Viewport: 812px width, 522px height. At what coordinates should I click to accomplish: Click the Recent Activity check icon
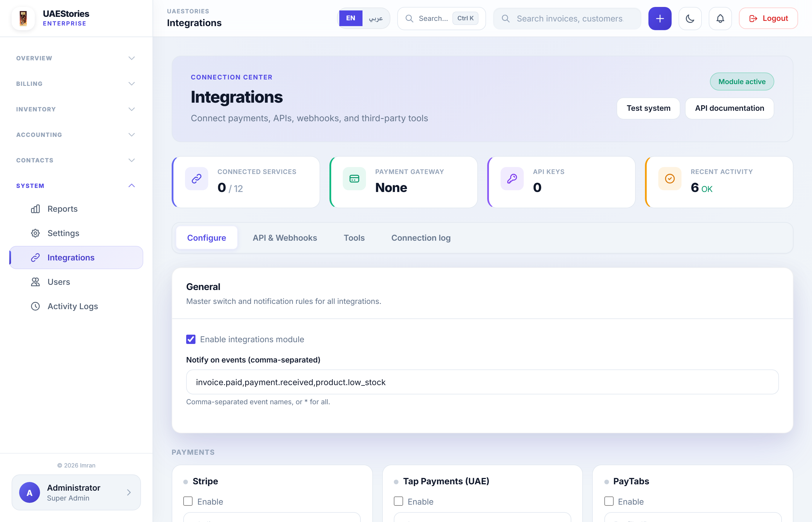coord(670,179)
